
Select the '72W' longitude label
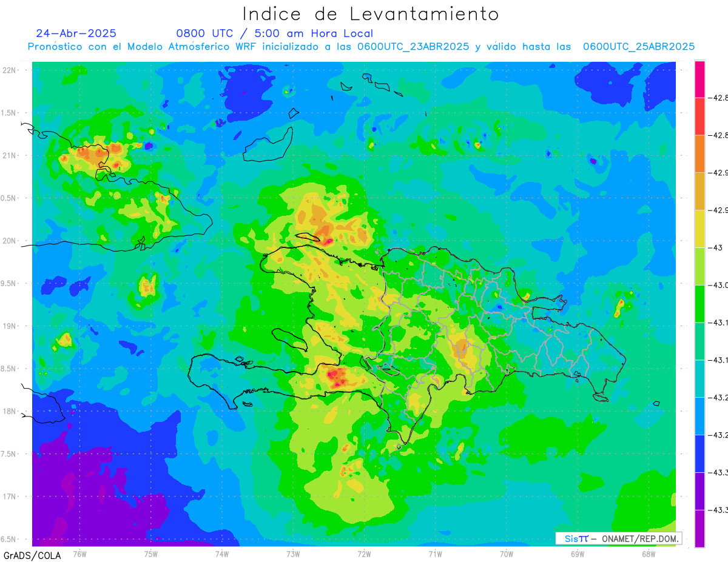[x=364, y=554]
